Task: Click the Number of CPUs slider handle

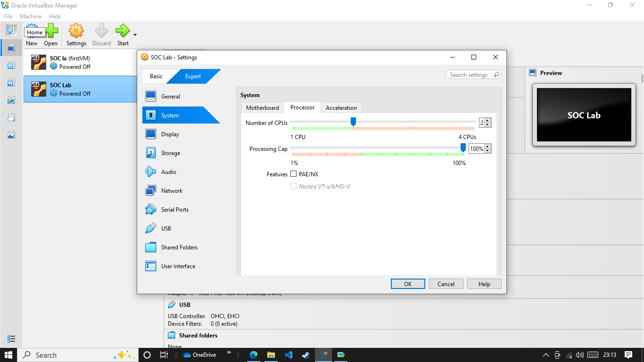Action: pos(353,122)
